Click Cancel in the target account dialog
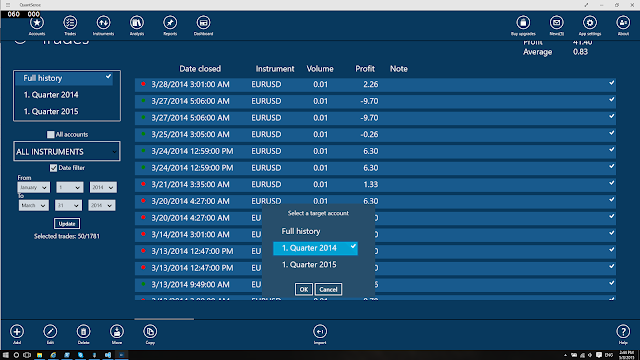Image resolution: width=640 pixels, height=360 pixels. point(328,289)
